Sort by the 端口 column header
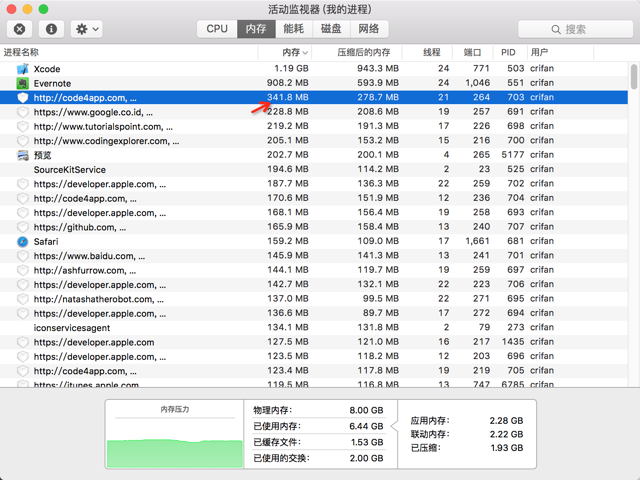This screenshot has width=640, height=480. click(x=472, y=52)
